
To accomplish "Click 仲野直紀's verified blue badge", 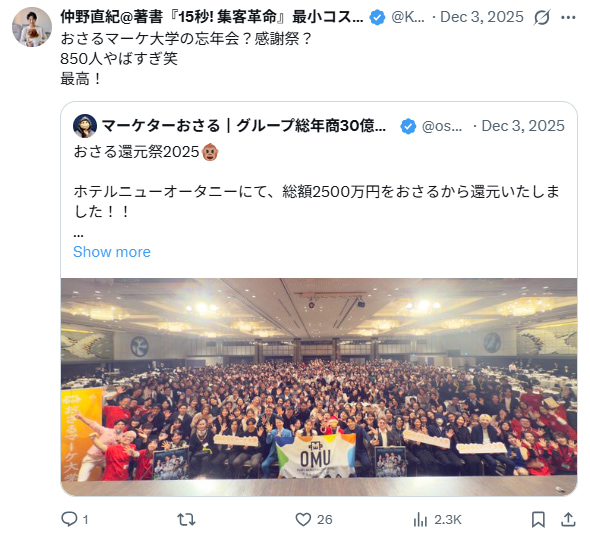I will 377,17.
